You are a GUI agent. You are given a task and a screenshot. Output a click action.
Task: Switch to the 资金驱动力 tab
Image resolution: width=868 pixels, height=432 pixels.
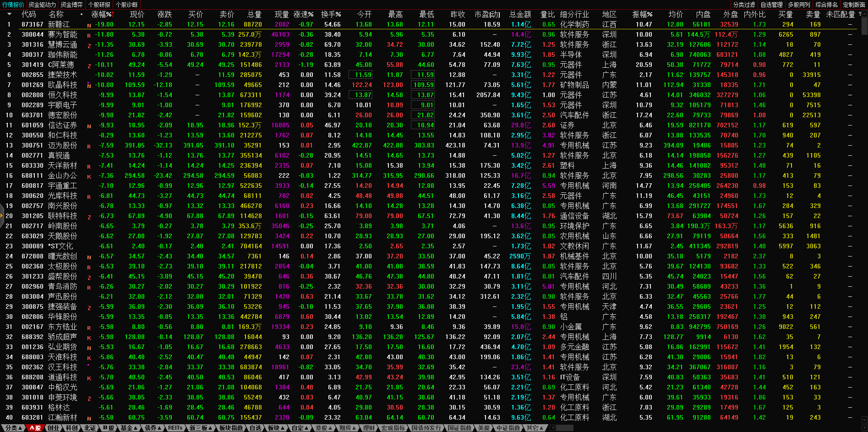[x=42, y=5]
